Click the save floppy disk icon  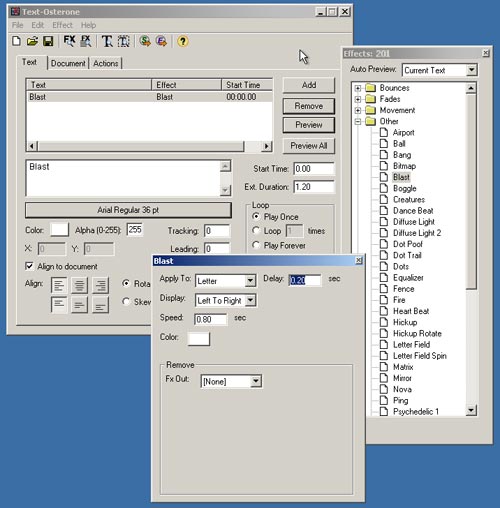tap(48, 41)
